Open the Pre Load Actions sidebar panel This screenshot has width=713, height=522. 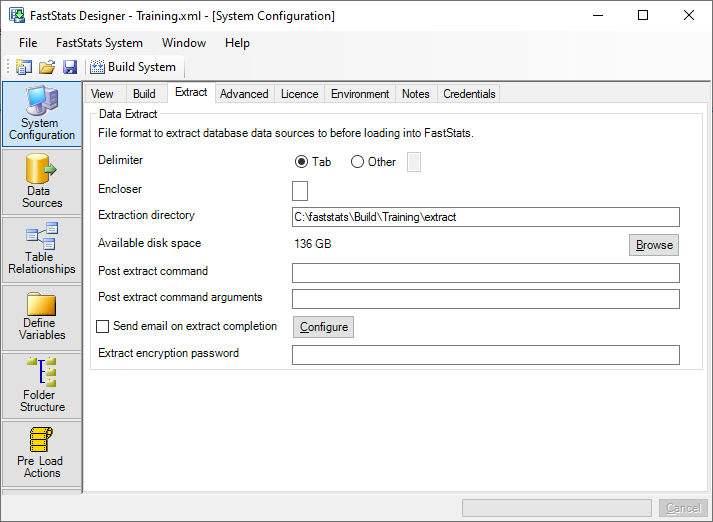pyautogui.click(x=42, y=453)
